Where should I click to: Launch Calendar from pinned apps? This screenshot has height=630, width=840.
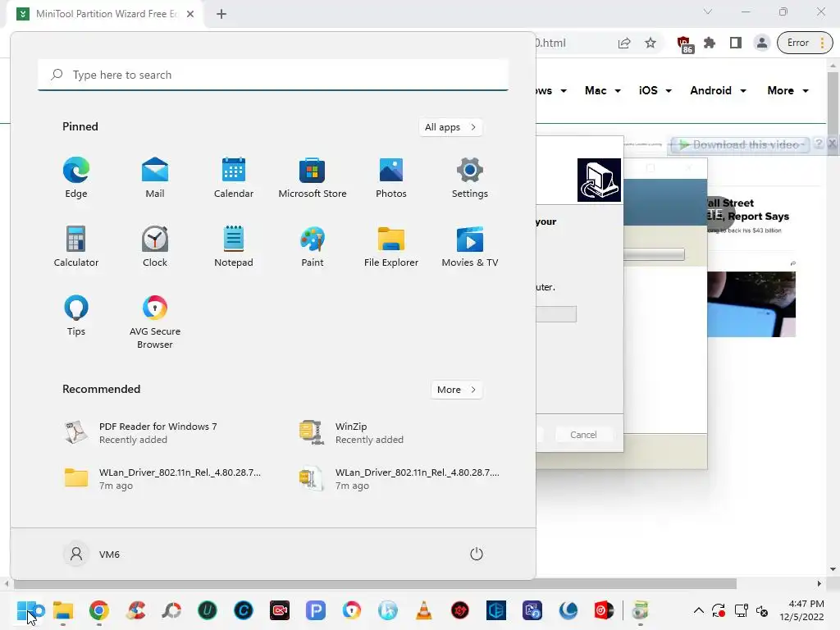click(234, 178)
